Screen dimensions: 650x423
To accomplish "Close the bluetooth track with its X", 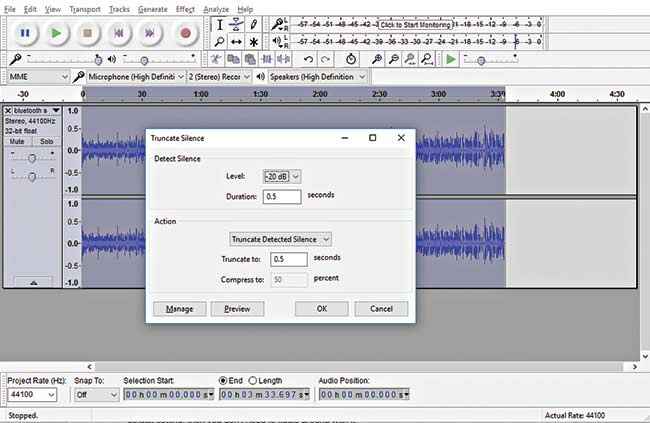I will click(8, 111).
